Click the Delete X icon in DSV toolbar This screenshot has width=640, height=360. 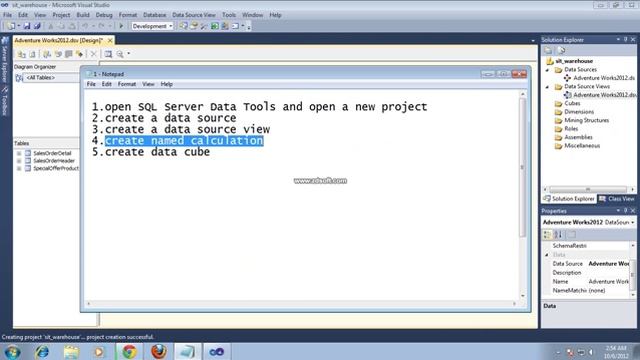(93, 54)
